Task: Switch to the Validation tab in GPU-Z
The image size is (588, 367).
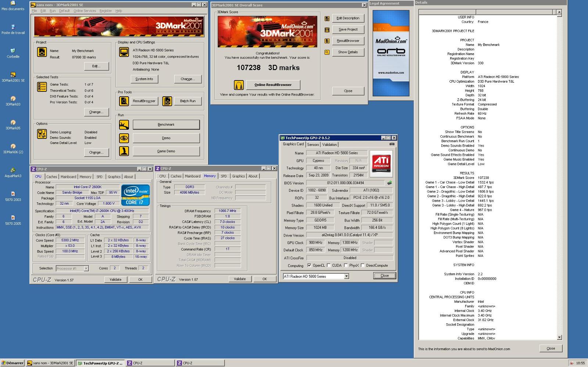Action: 330,144
